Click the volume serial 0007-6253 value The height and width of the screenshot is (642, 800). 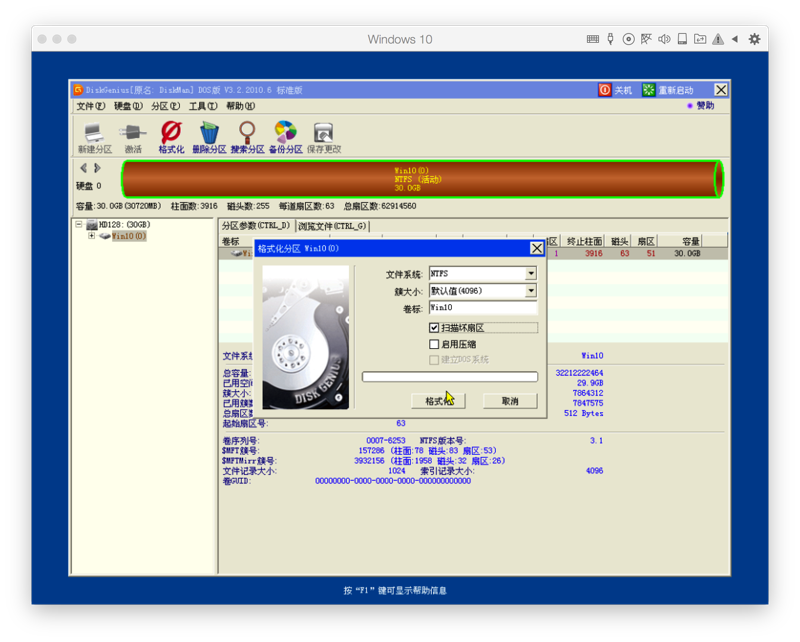tap(386, 440)
